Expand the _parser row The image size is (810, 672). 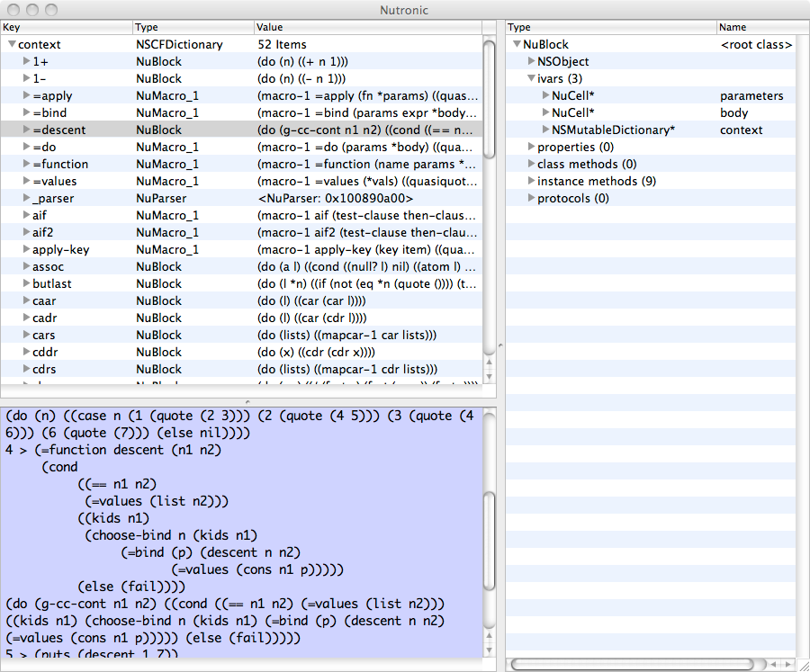pyautogui.click(x=26, y=198)
